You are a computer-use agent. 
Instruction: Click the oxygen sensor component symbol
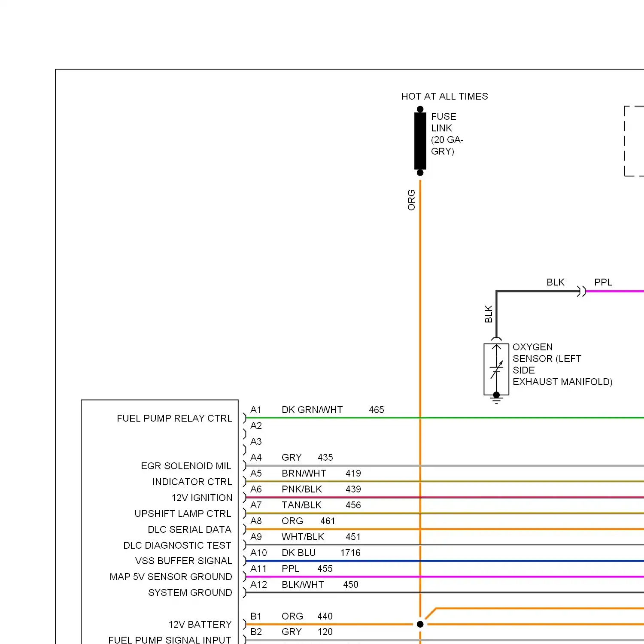click(496, 369)
